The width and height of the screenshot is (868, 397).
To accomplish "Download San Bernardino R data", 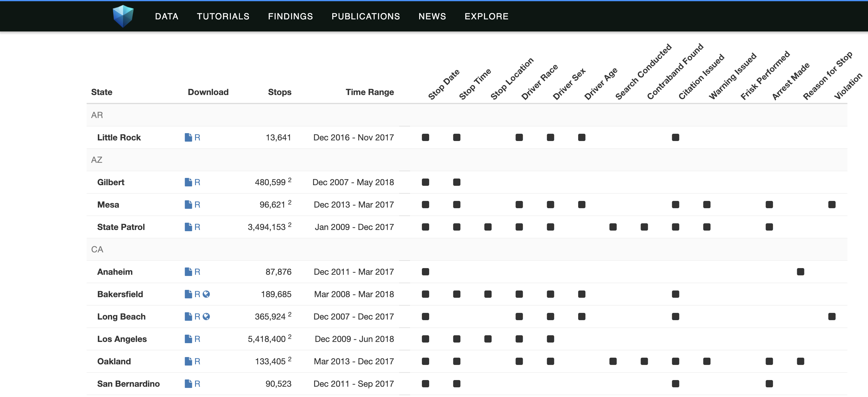I will [197, 383].
